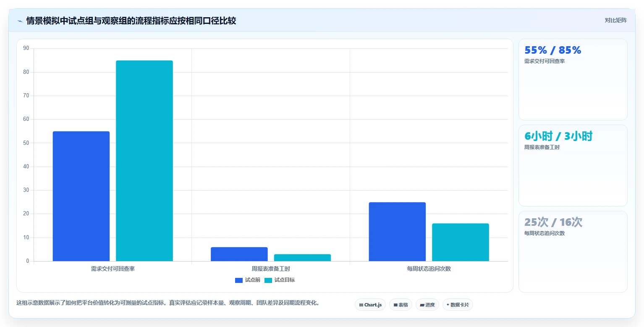The image size is (644, 327).
Task: Click the cyan 试点目标 legend swatch
Action: coord(268,280)
